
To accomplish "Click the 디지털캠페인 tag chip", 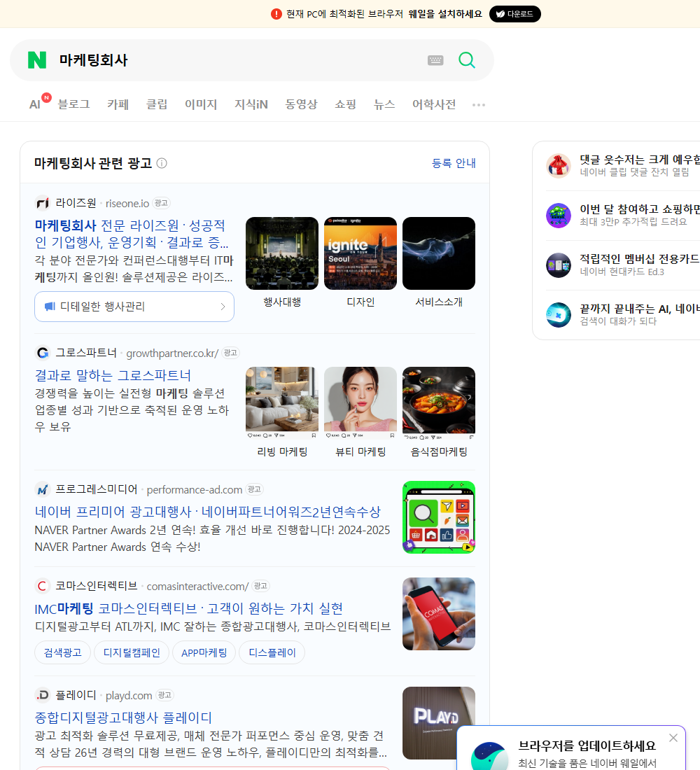I will 132,652.
